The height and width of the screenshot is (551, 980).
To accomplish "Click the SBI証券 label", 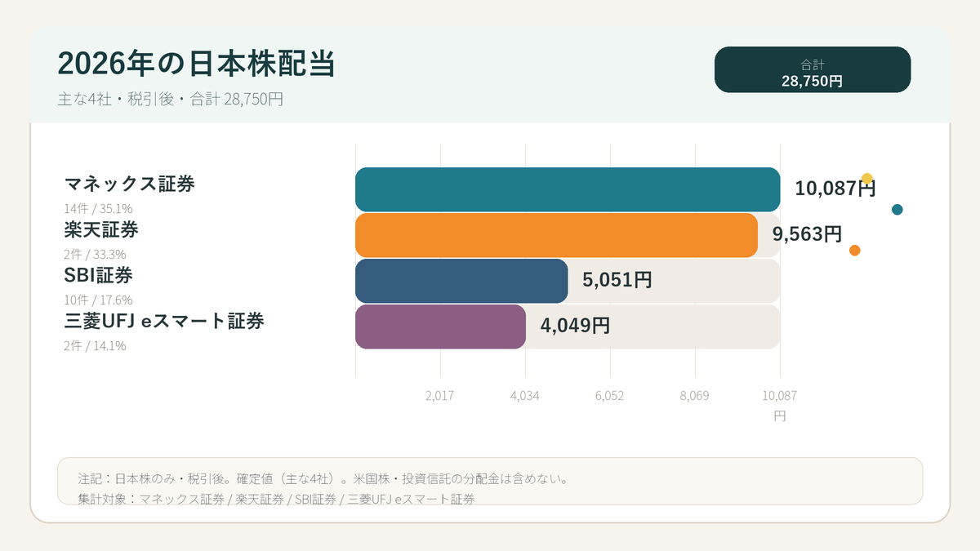I will pos(98,275).
